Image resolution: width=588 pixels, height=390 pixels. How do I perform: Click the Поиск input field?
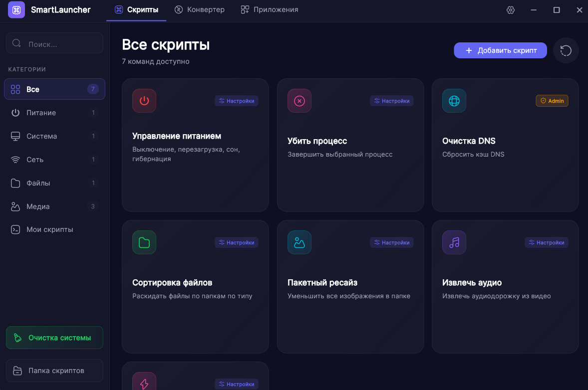tap(55, 43)
